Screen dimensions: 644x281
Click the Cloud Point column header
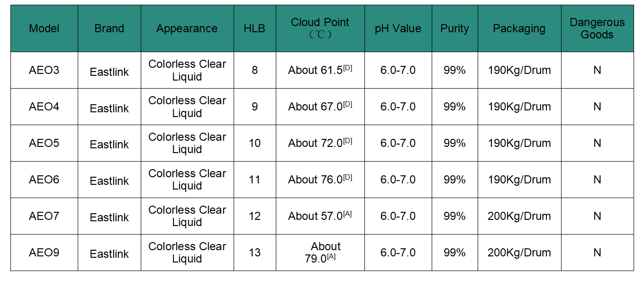click(320, 28)
